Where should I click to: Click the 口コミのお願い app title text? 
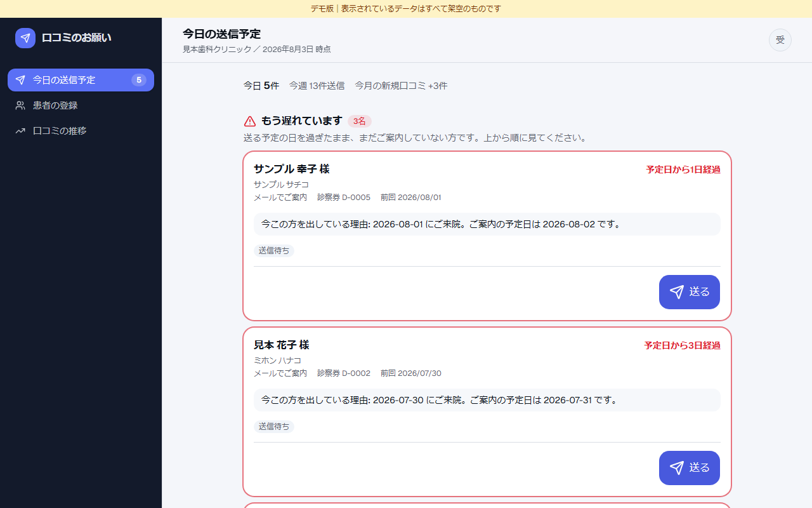point(77,38)
